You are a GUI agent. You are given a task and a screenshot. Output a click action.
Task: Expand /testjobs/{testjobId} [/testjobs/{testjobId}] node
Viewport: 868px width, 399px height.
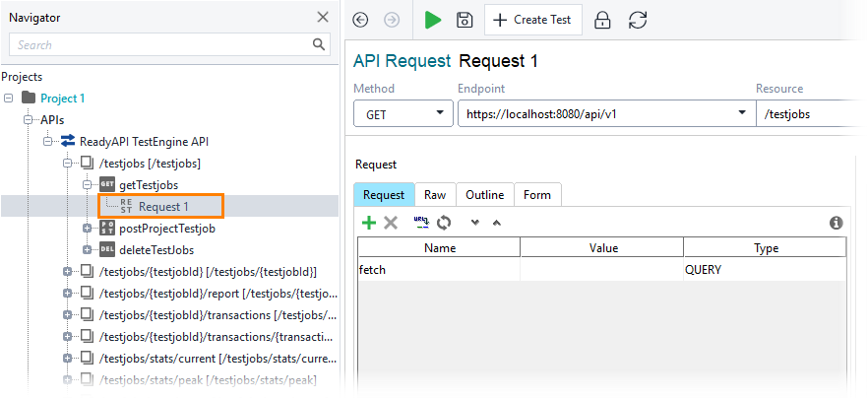click(68, 272)
